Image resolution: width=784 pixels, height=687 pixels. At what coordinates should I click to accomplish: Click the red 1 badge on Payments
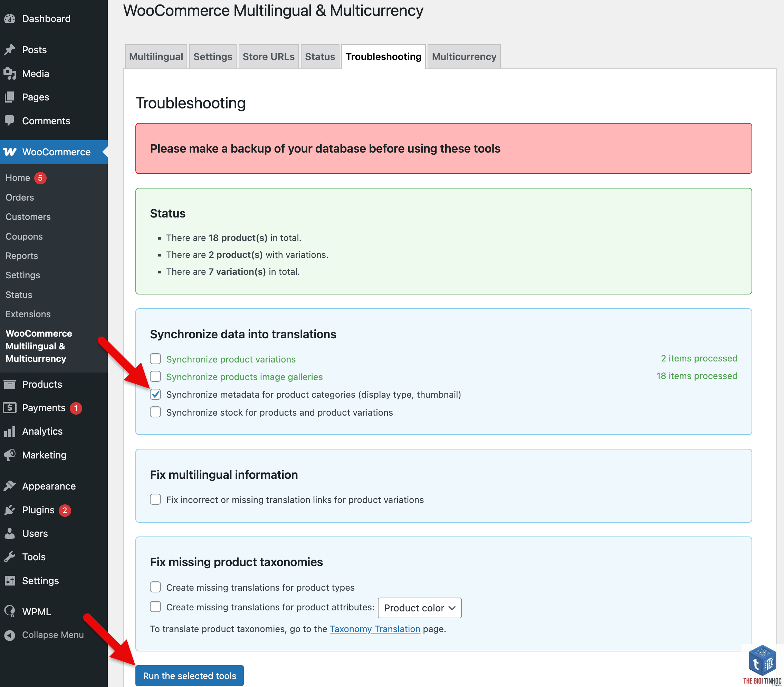click(x=76, y=408)
